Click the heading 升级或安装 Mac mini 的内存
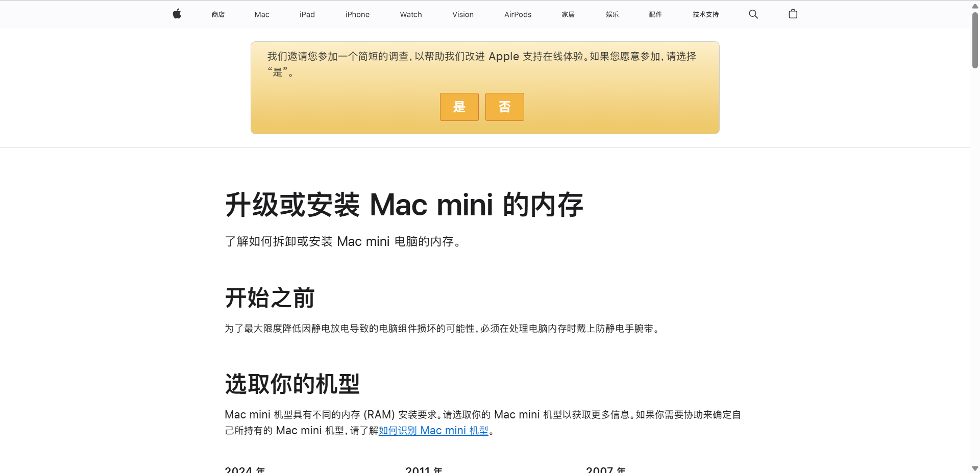This screenshot has width=980, height=473. tap(404, 205)
